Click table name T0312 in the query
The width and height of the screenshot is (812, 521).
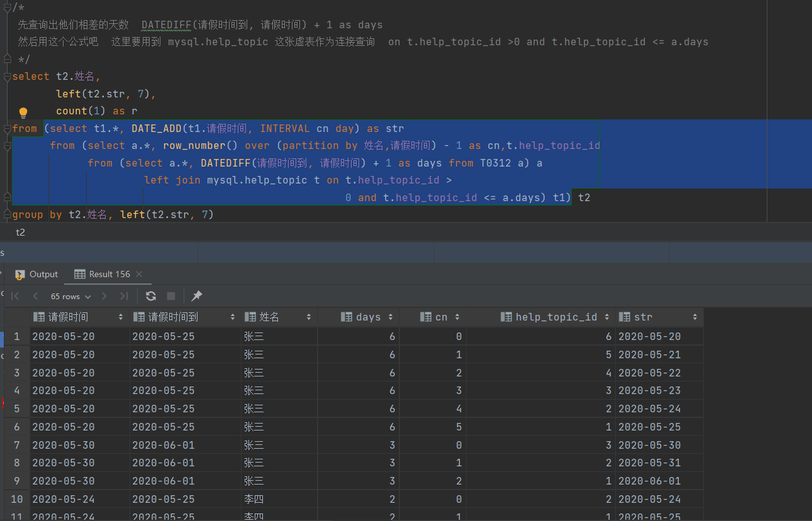[x=495, y=163]
